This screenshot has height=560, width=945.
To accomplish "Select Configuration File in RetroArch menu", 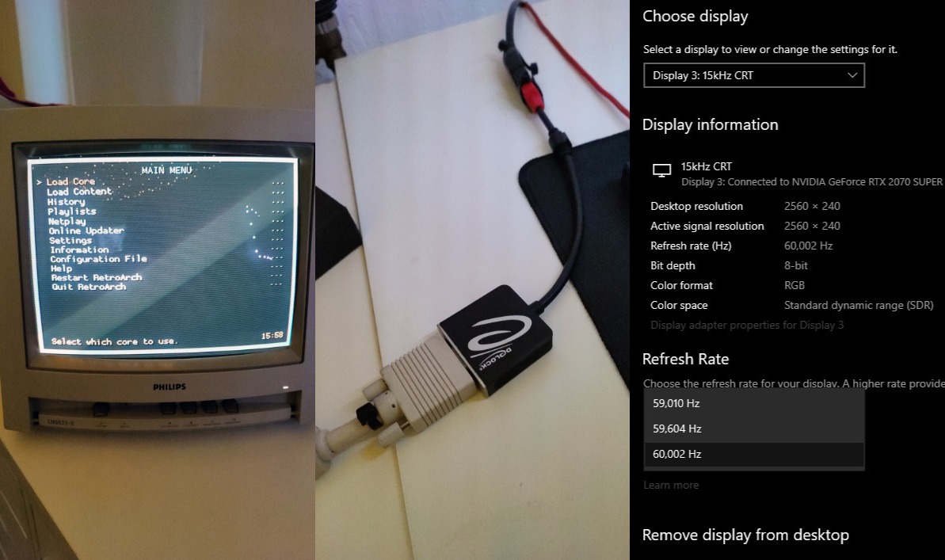I will tap(98, 258).
